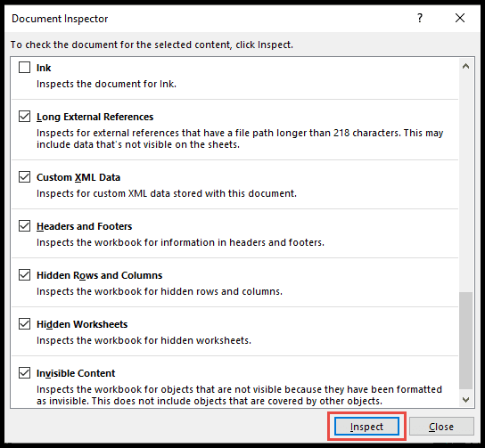
Task: Disable Hidden Rows and Columns checkbox
Action: click(24, 275)
